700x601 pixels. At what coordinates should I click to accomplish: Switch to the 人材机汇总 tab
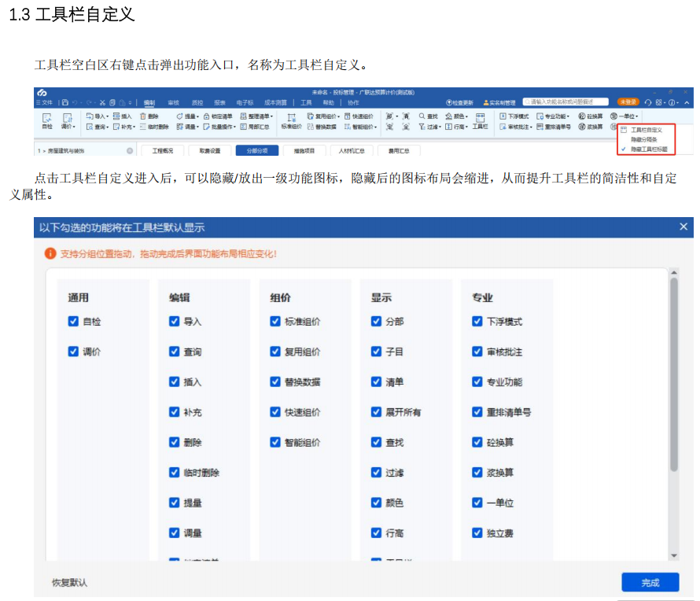352,150
